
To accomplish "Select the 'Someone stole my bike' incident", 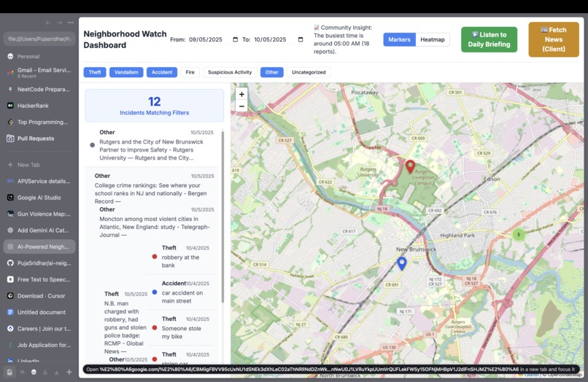I will [182, 328].
